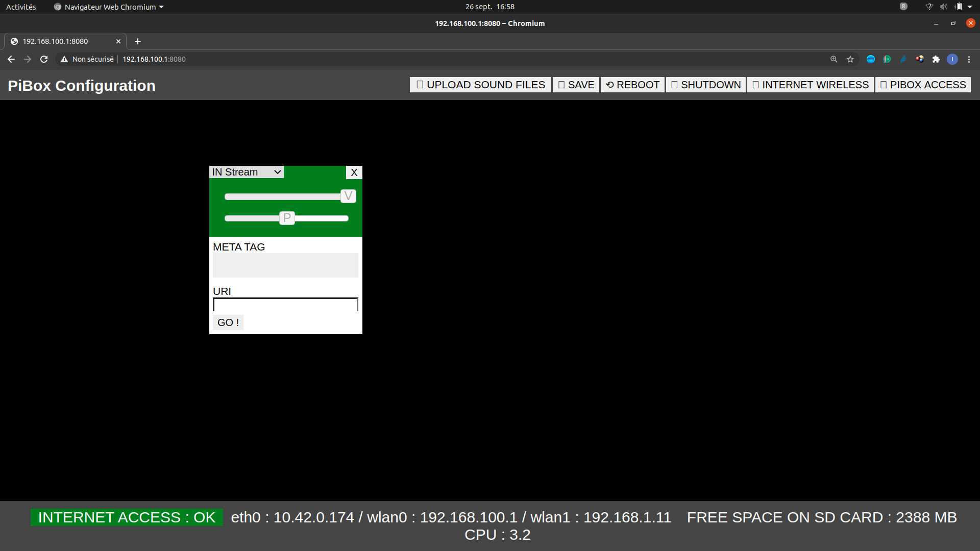Click the META TAG text area
Viewport: 980px width, 551px height.
tap(285, 265)
